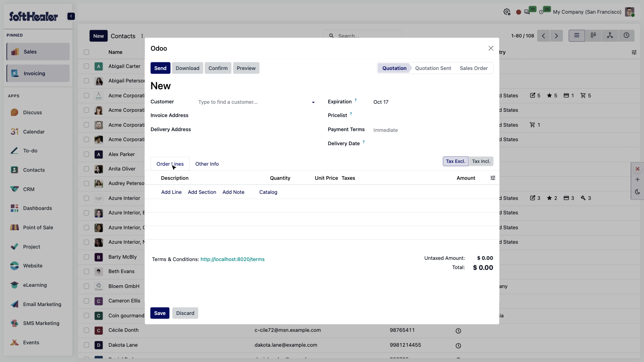Click the Add Line link
644x362 pixels.
(x=171, y=192)
